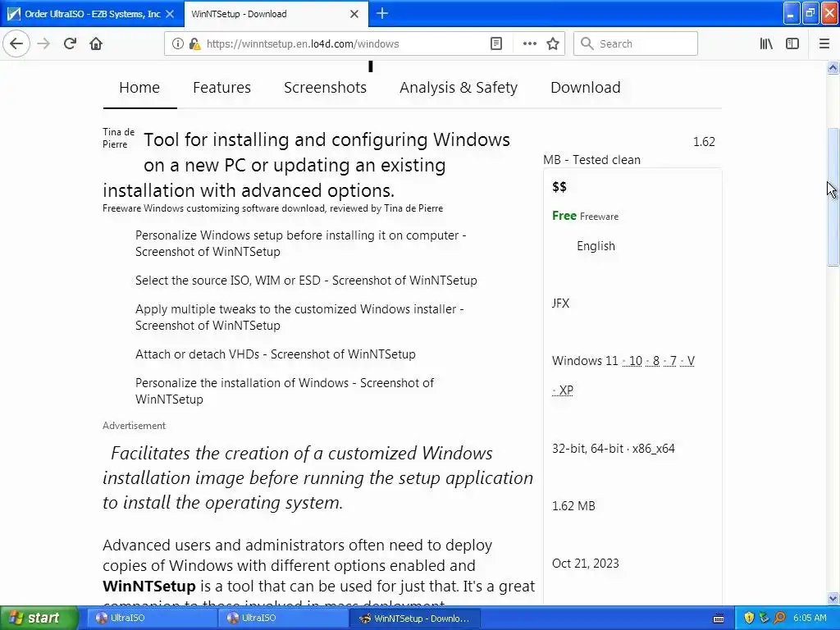The image size is (840, 630).
Task: Click the WinNTSetup taskbar button
Action: 414,618
